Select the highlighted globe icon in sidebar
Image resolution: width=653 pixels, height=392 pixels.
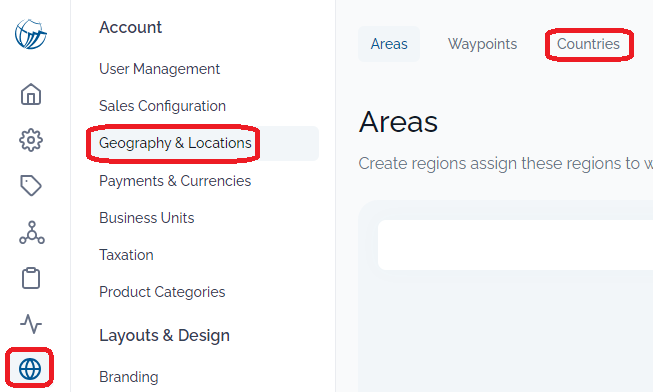click(x=30, y=369)
